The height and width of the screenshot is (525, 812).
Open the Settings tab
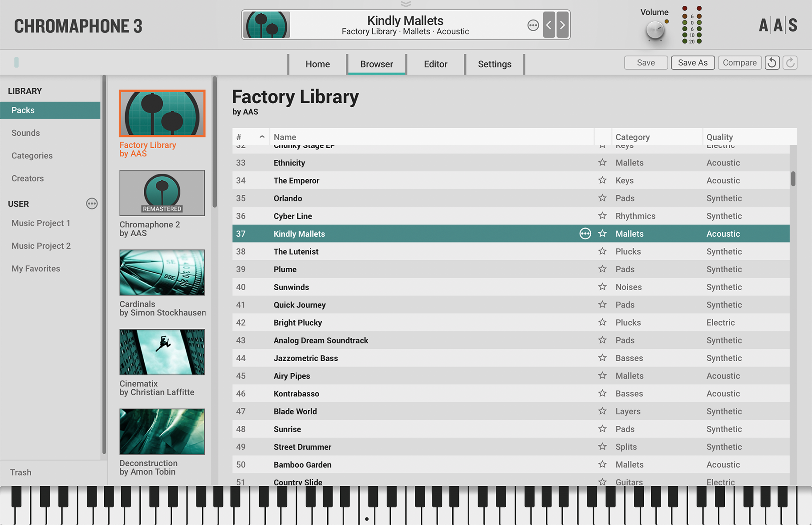[494, 64]
